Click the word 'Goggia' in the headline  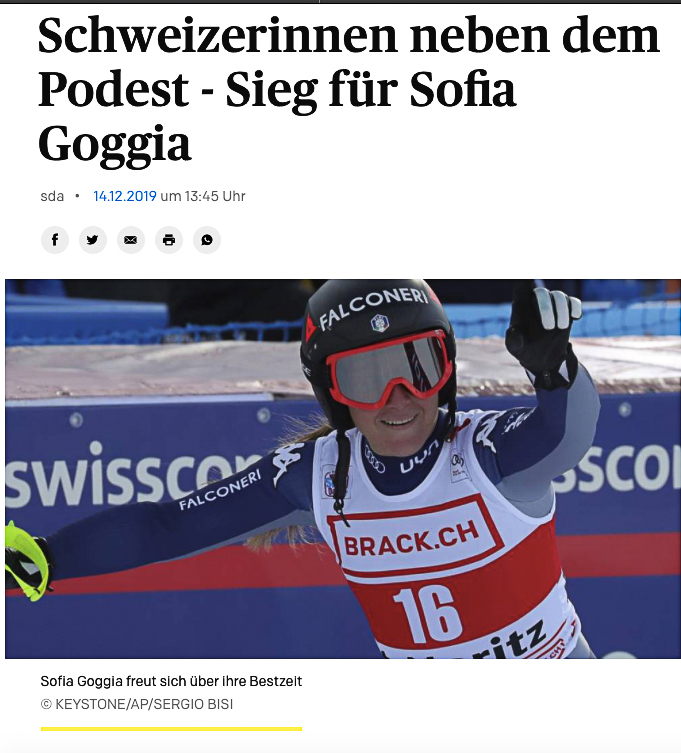pyautogui.click(x=115, y=144)
